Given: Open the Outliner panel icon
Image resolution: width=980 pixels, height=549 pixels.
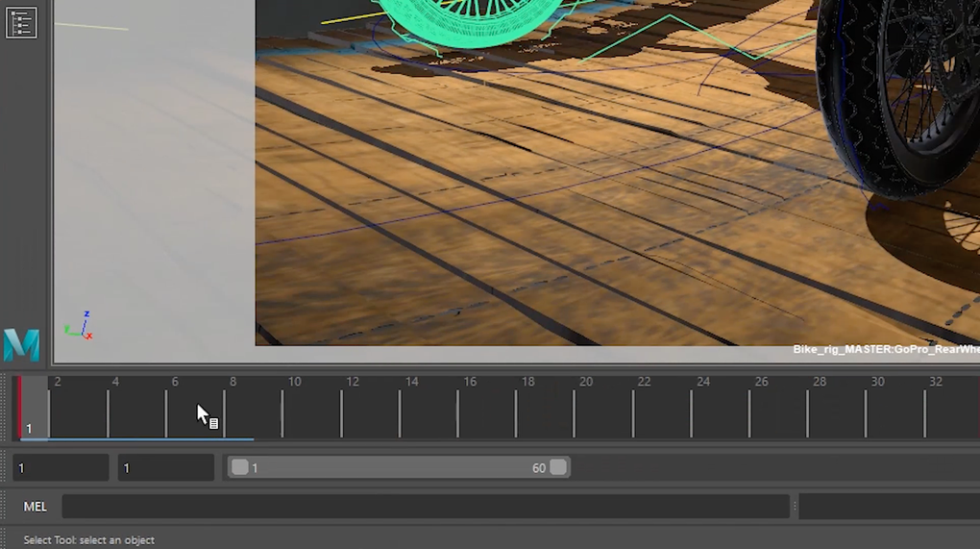Looking at the screenshot, I should [21, 23].
